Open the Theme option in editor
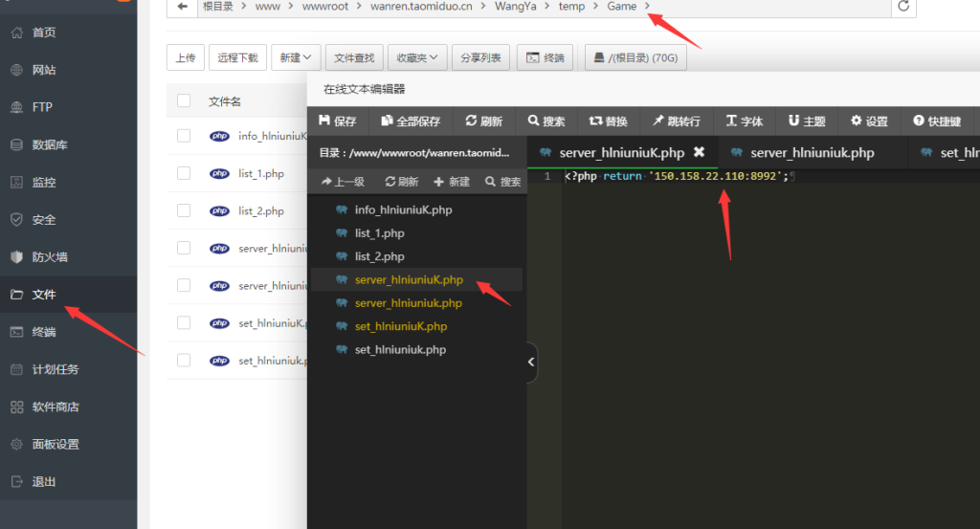The width and height of the screenshot is (980, 529). [807, 121]
